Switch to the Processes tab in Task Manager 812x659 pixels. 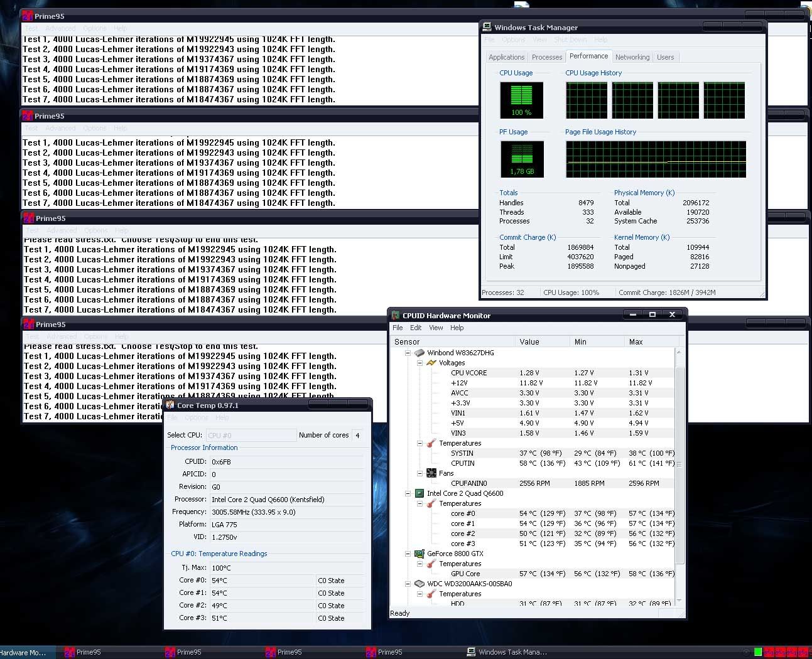pyautogui.click(x=547, y=57)
